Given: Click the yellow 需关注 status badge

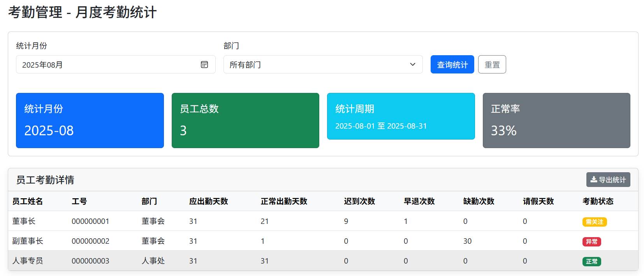Looking at the screenshot, I should (594, 222).
